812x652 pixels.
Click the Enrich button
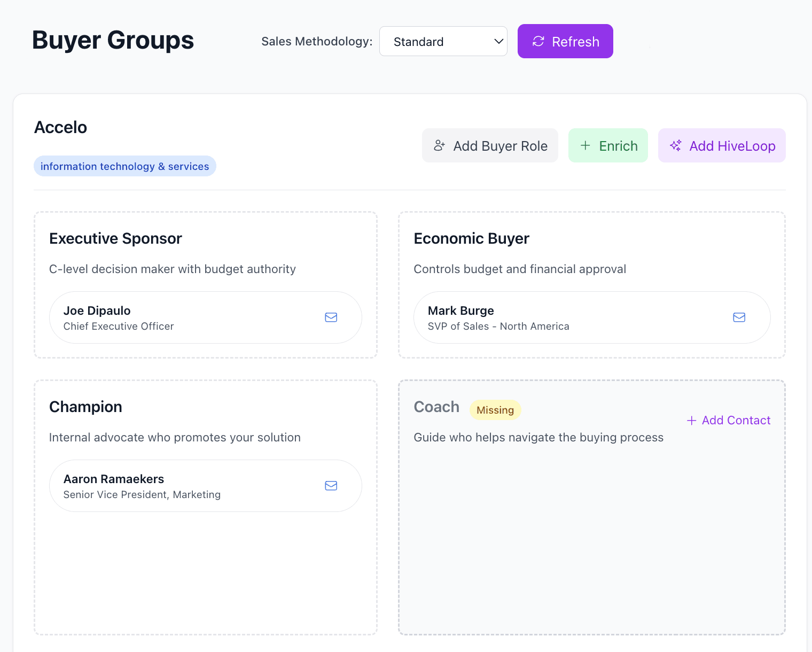(x=608, y=145)
